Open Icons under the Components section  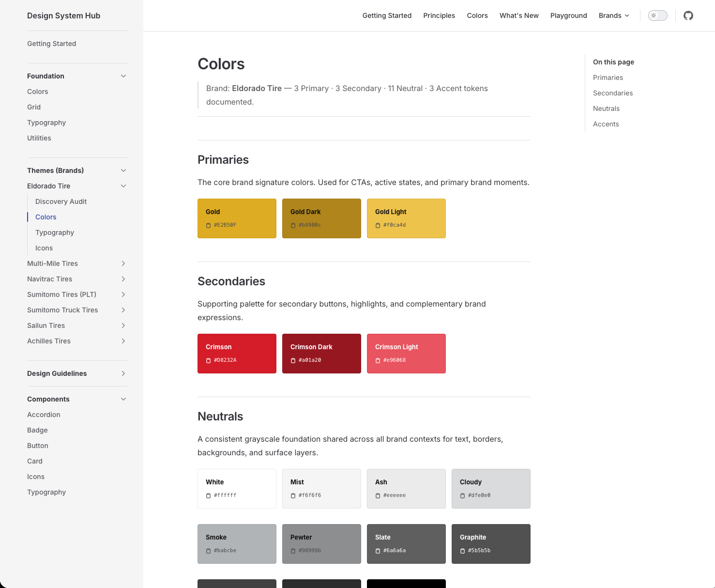pyautogui.click(x=36, y=477)
